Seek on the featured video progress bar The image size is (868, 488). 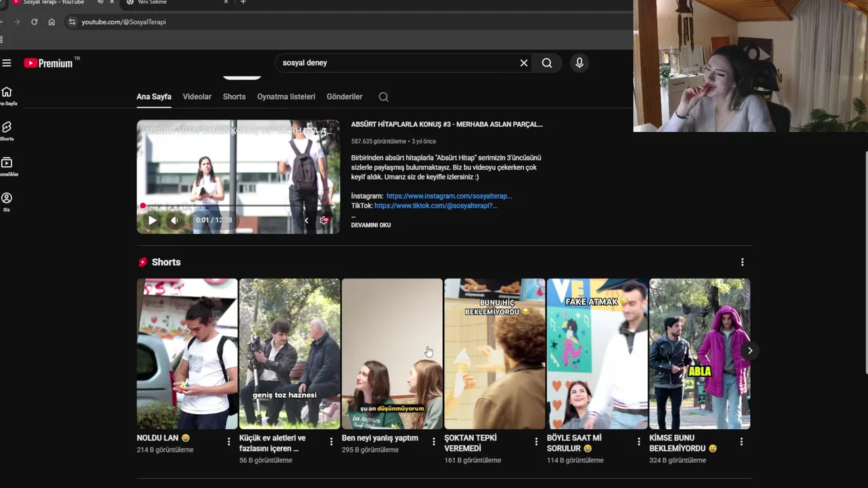pyautogui.click(x=238, y=206)
